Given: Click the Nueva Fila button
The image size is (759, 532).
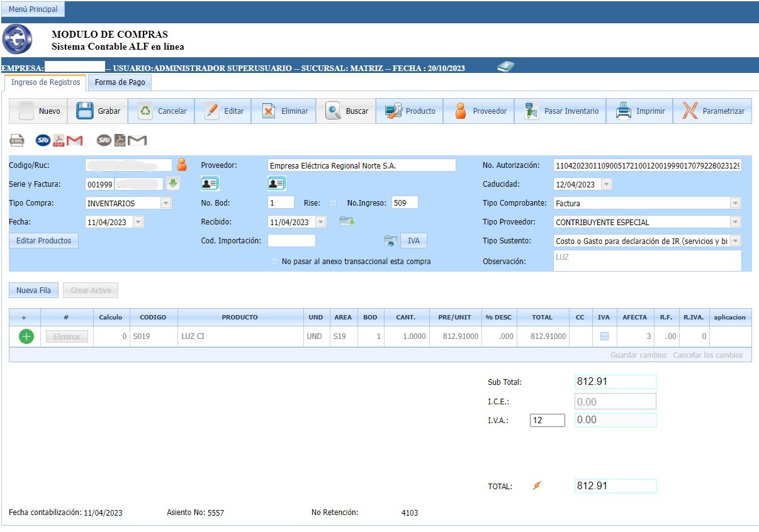Looking at the screenshot, I should [33, 291].
